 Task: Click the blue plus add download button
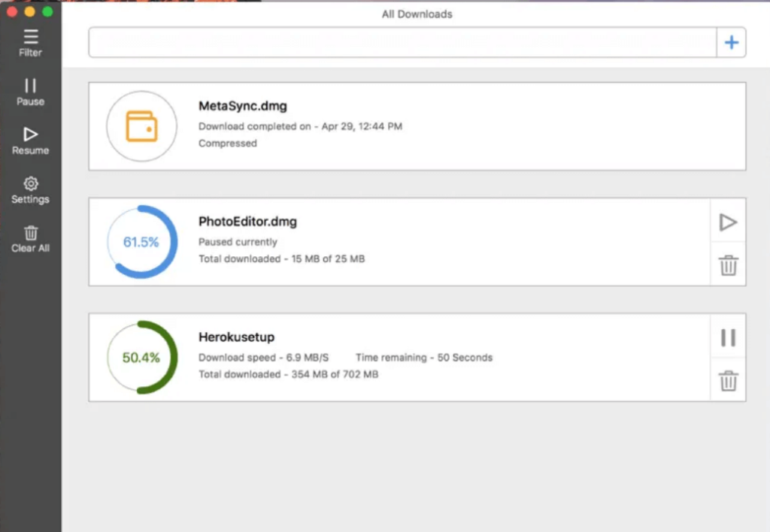[x=731, y=42]
